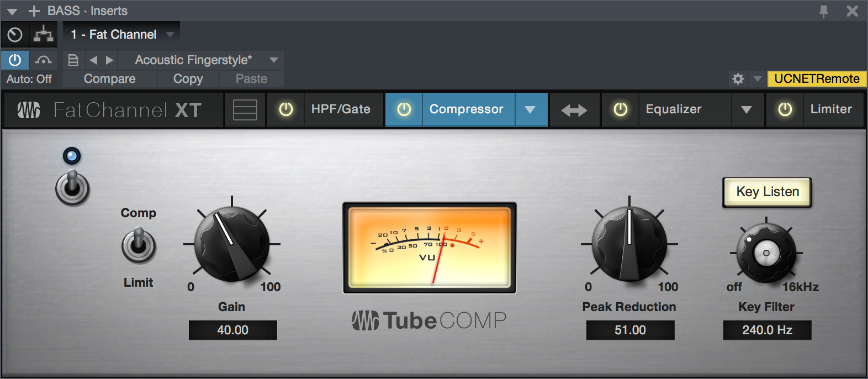The image size is (868, 379).
Task: Open the channel editor gauge icon
Action: (15, 35)
